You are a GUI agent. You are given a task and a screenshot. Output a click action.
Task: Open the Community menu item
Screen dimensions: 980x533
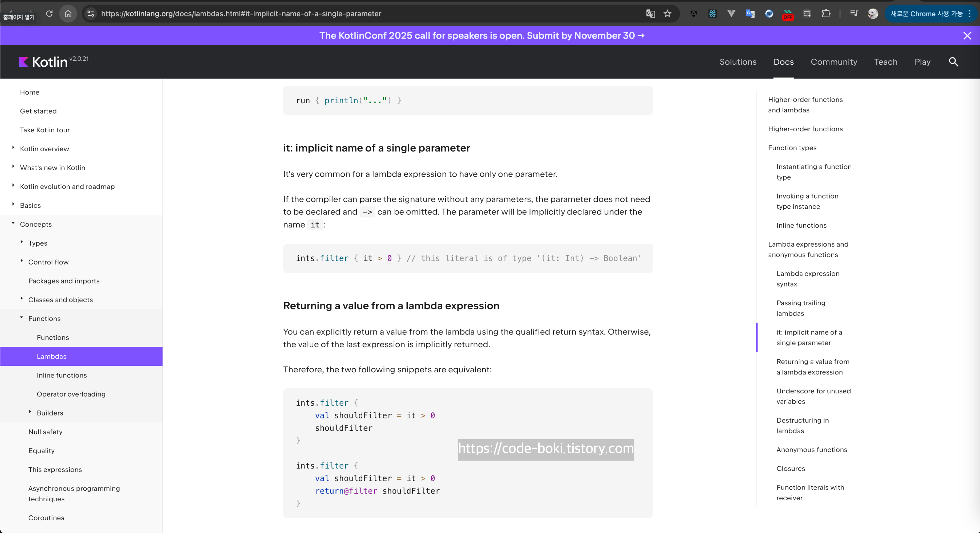point(834,62)
